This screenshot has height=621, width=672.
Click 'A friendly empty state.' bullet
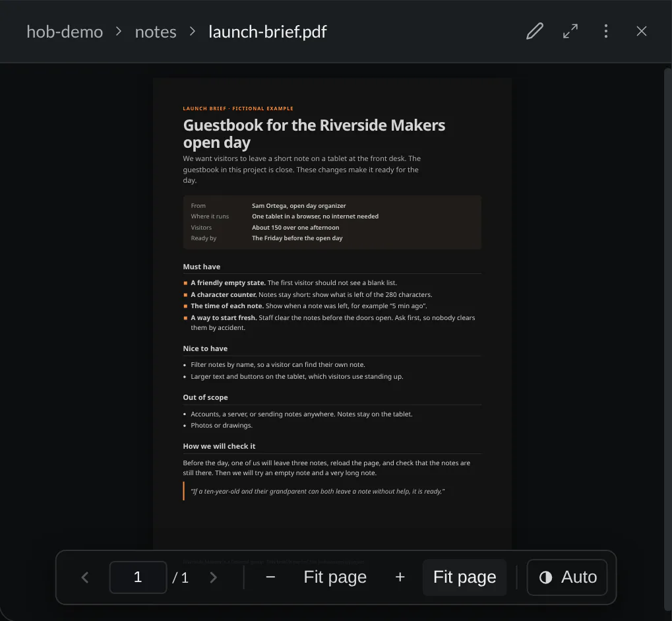[x=293, y=282]
